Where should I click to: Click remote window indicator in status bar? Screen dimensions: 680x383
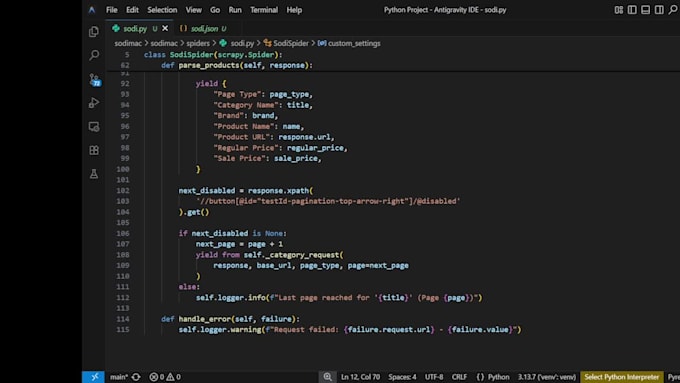pyautogui.click(x=93, y=377)
